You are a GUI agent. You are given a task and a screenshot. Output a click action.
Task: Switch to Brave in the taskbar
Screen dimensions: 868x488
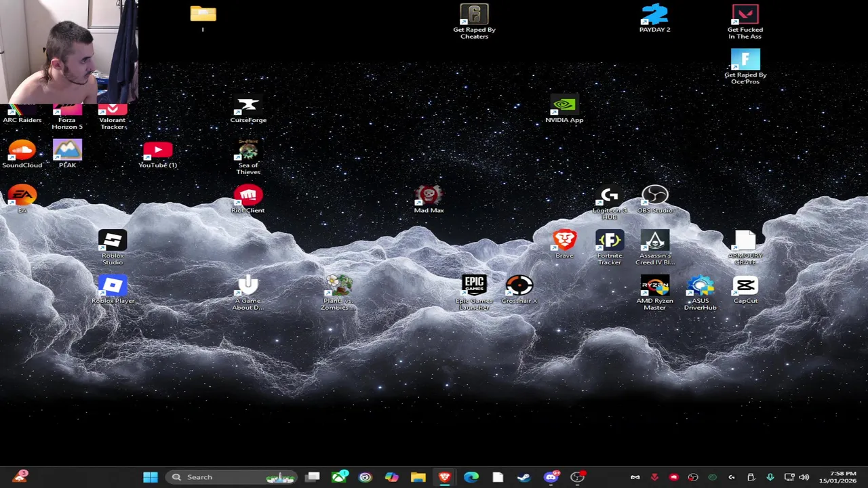pos(444,477)
